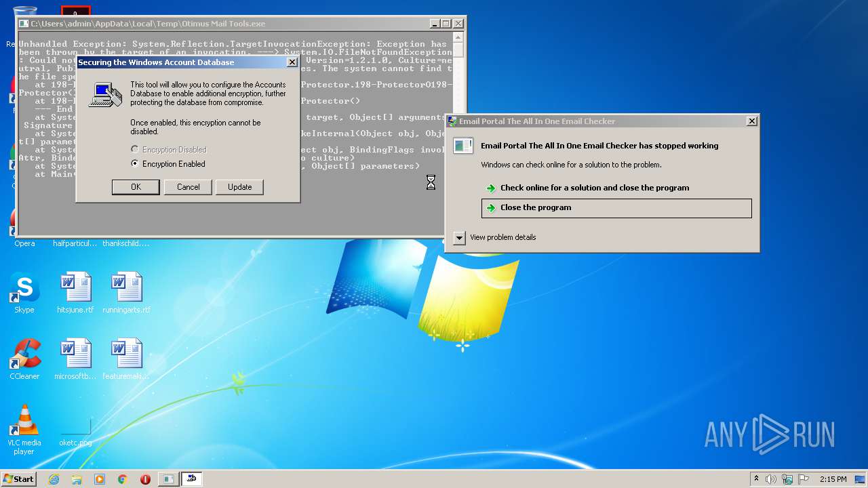Open the VLC media player shortcut

coord(24,430)
